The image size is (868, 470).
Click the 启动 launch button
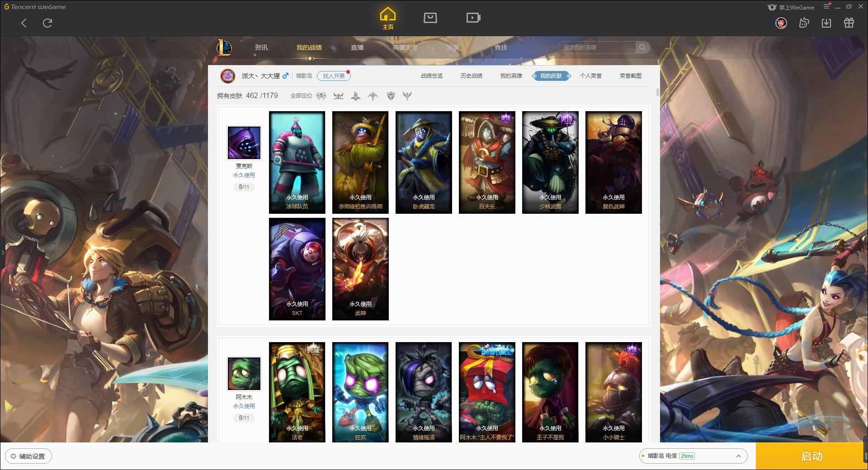pos(811,456)
